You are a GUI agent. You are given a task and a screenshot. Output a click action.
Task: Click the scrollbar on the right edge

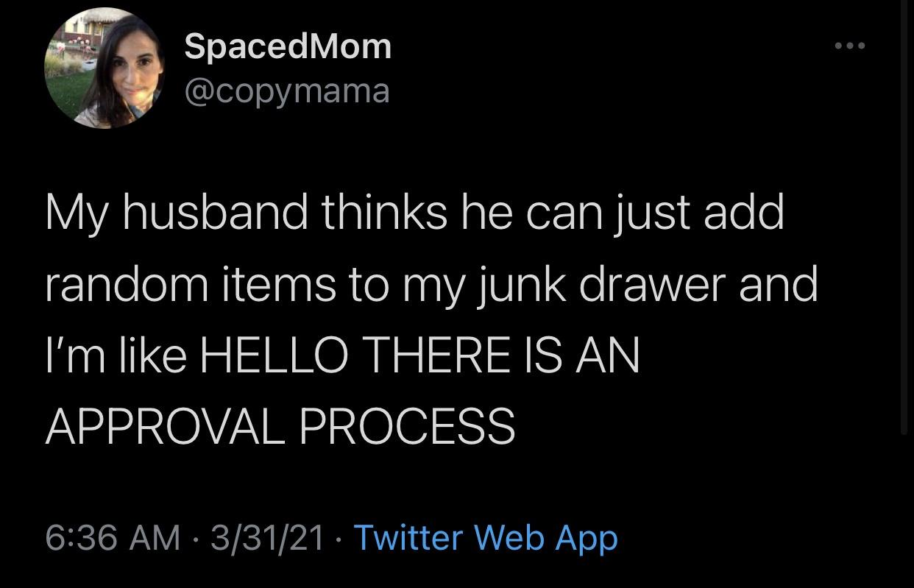pyautogui.click(x=904, y=221)
